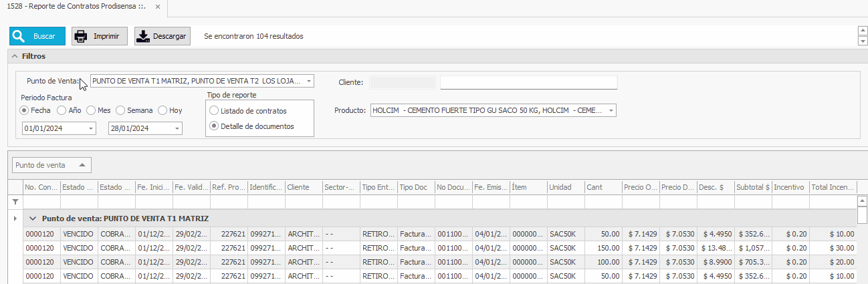Viewport: 868px width, 284px height.
Task: Sort by Incentivo column header
Action: point(790,188)
